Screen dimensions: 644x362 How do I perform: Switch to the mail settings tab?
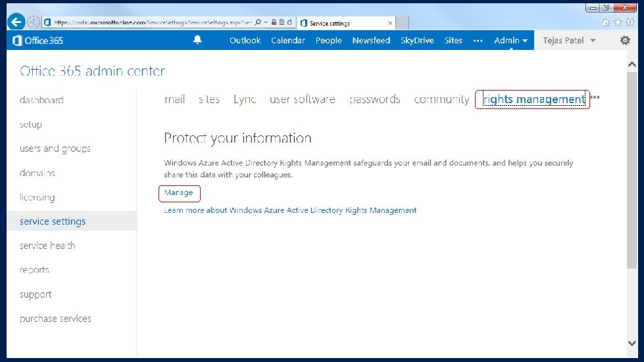pyautogui.click(x=174, y=99)
